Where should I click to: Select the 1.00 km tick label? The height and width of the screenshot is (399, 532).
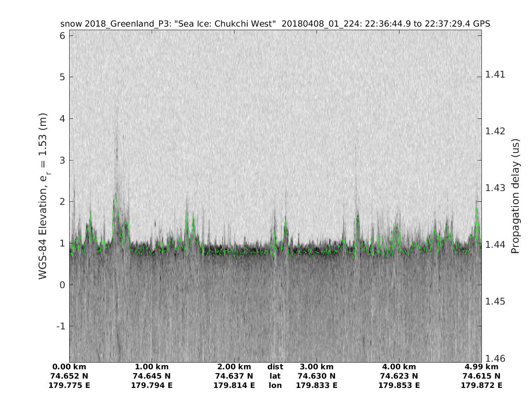click(152, 367)
